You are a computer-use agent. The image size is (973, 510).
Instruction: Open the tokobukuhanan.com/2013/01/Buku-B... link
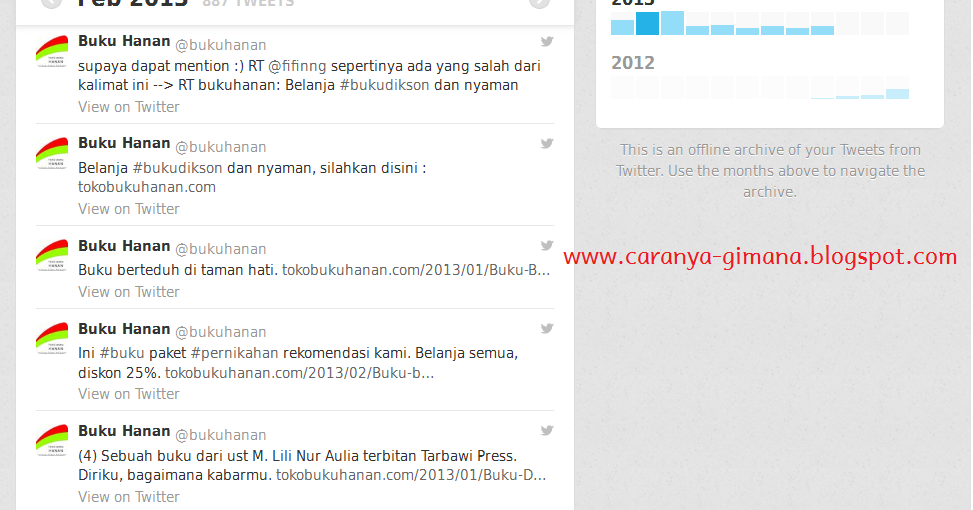tap(416, 271)
